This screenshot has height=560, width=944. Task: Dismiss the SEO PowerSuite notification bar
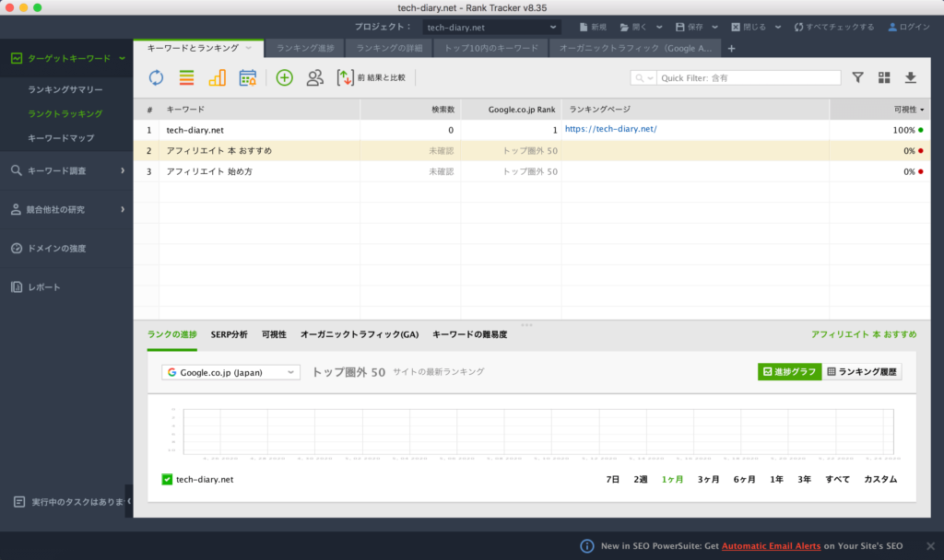point(930,546)
